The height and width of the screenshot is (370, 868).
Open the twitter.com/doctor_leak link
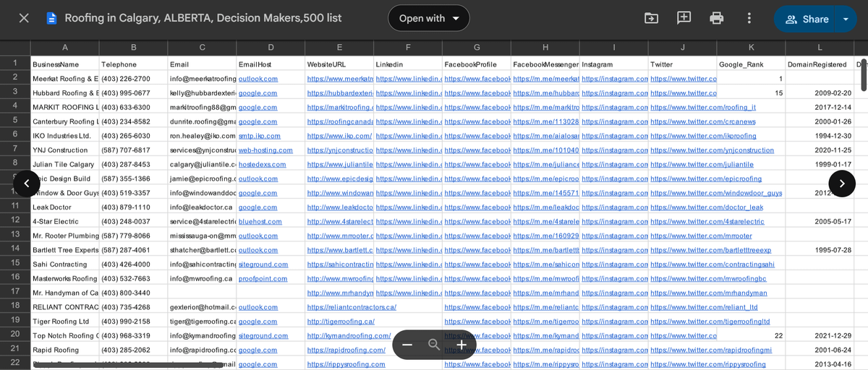coord(707,207)
